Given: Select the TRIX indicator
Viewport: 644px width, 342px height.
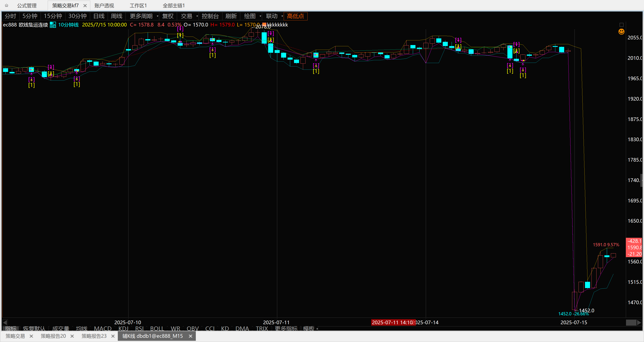Looking at the screenshot, I should [262, 328].
